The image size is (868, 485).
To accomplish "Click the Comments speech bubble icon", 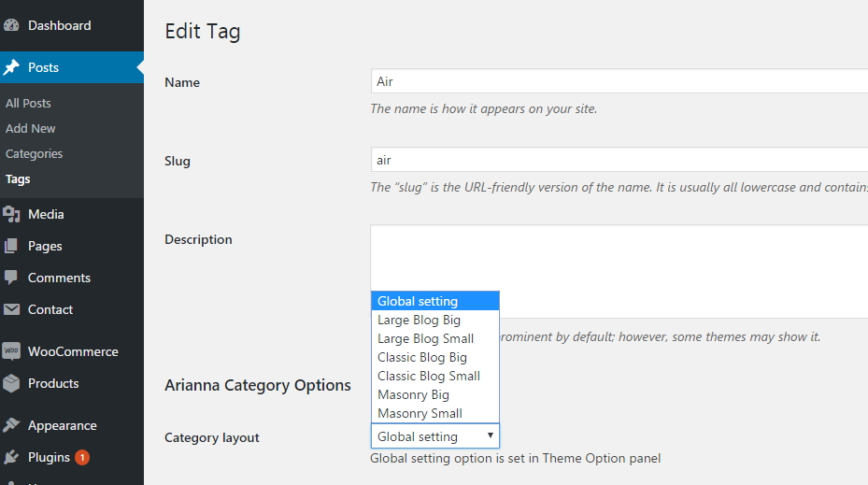I will [11, 278].
